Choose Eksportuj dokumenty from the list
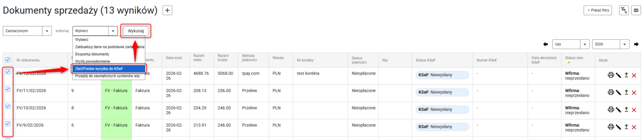The image size is (644, 140). 92,54
